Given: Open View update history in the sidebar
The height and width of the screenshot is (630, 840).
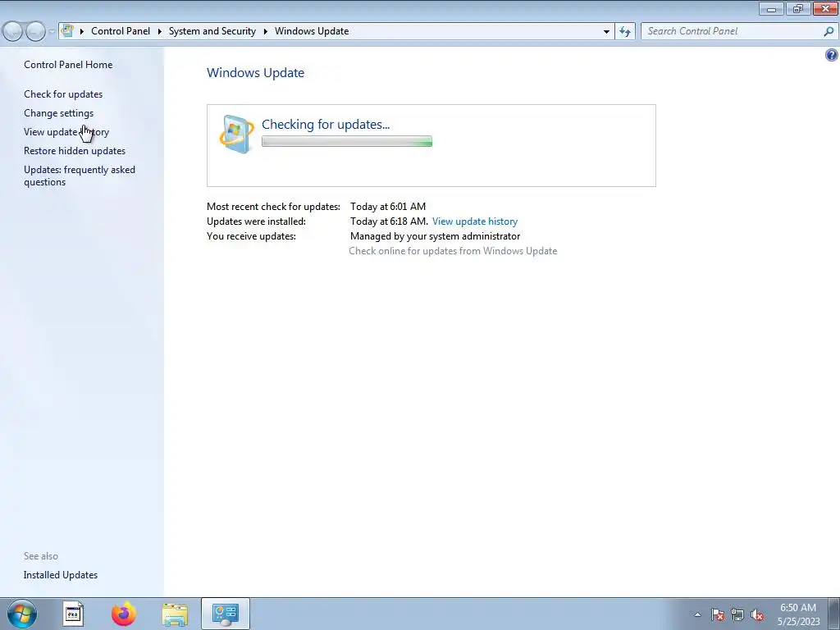Looking at the screenshot, I should 66,132.
